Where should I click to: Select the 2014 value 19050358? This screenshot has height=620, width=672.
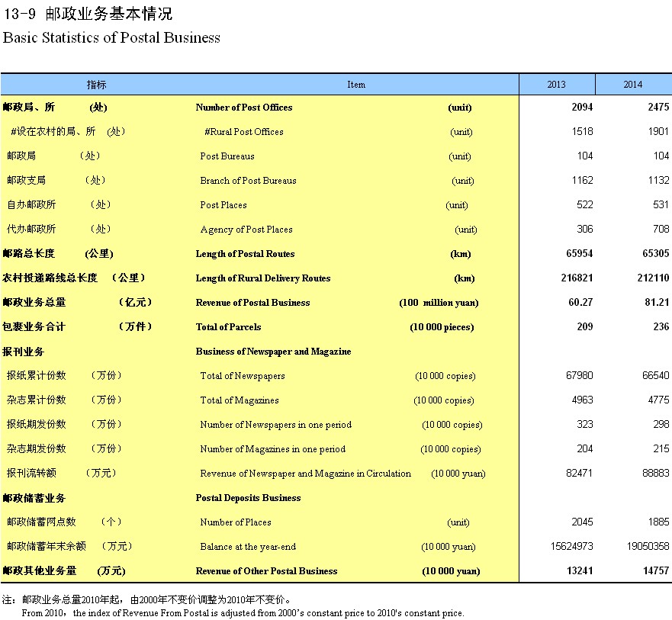coord(645,547)
